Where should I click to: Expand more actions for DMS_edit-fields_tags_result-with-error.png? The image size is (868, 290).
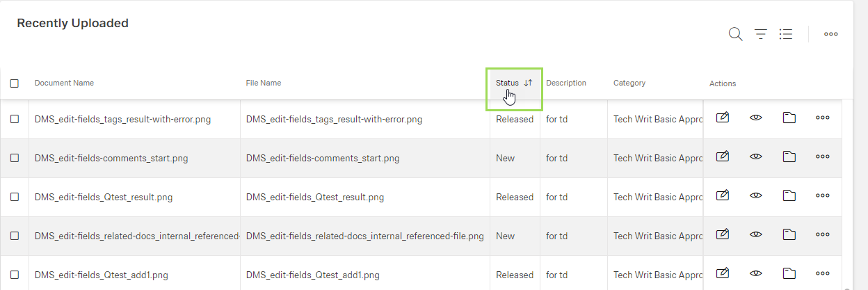823,118
